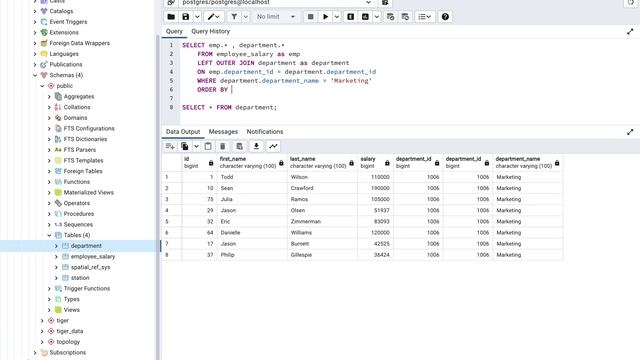Screen dimensions: 640x360
Task: Download results as CSV
Action: click(x=256, y=146)
